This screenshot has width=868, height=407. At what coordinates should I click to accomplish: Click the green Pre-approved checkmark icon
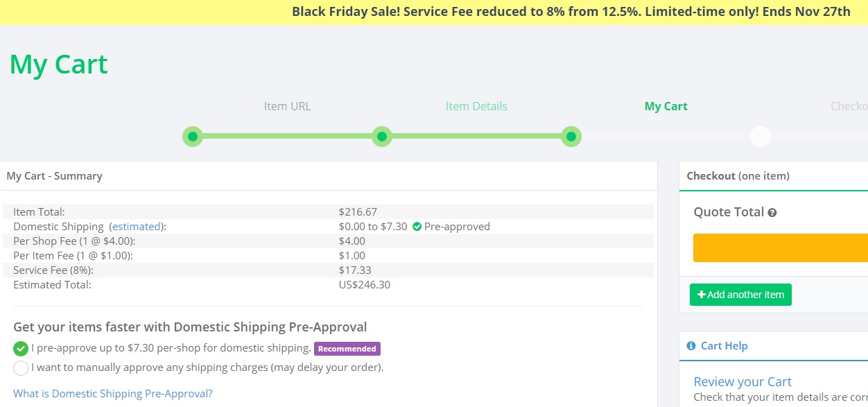[417, 227]
